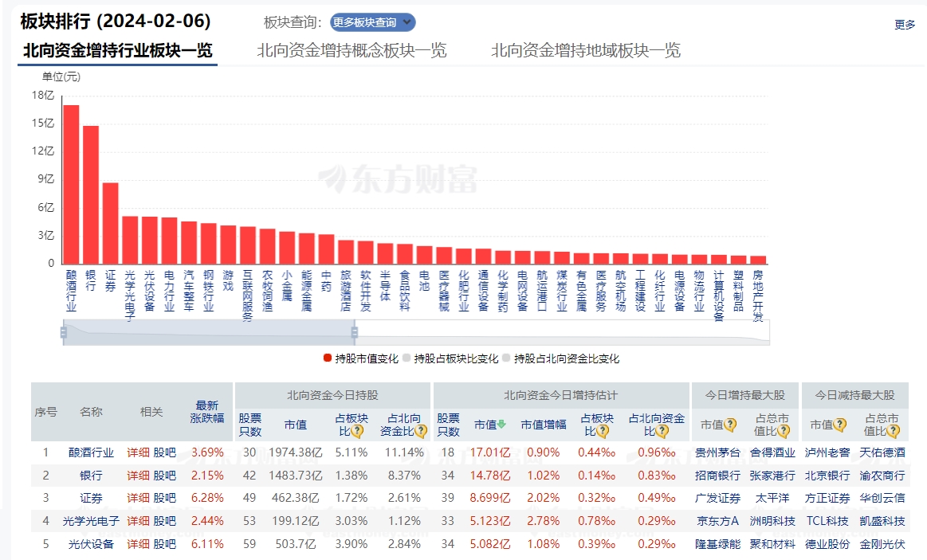This screenshot has height=560, width=927.
Task: Click the 更多 link at top right
Action: tap(905, 25)
